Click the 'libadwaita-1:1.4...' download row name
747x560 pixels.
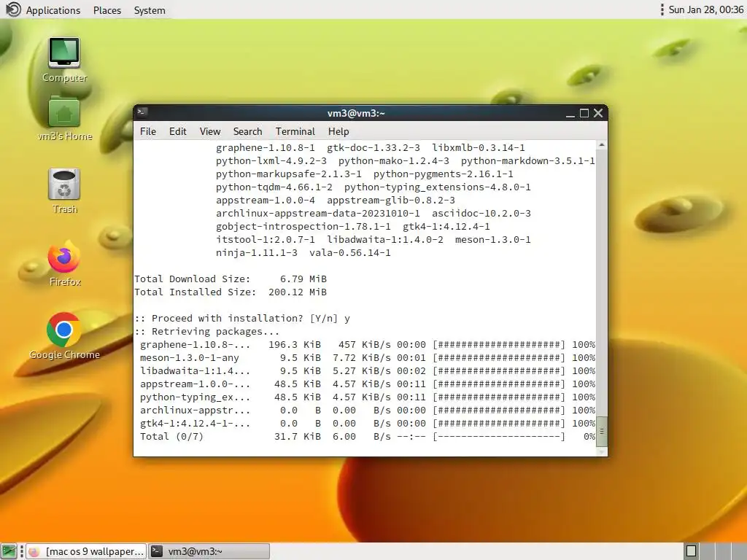[195, 371]
